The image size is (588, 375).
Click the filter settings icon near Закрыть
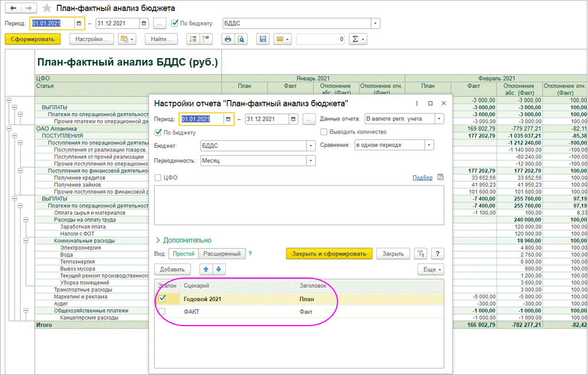click(420, 254)
